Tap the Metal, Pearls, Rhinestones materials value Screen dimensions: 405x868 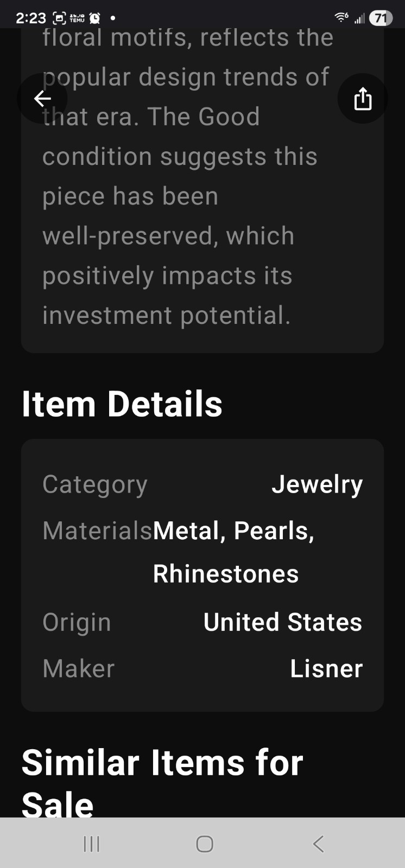[x=234, y=552]
